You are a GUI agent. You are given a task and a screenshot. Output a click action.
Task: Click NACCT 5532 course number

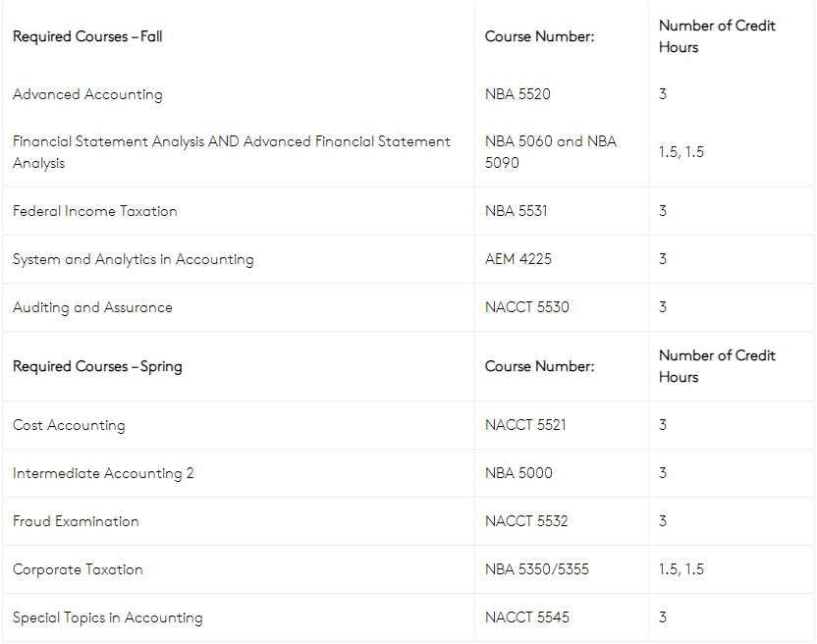(526, 521)
